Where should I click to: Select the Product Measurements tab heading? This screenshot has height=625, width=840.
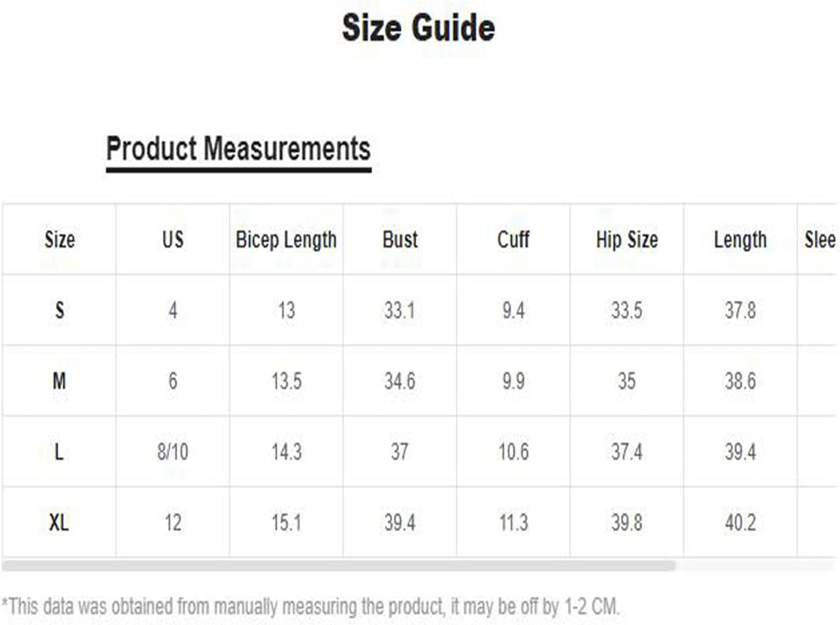[x=238, y=149]
